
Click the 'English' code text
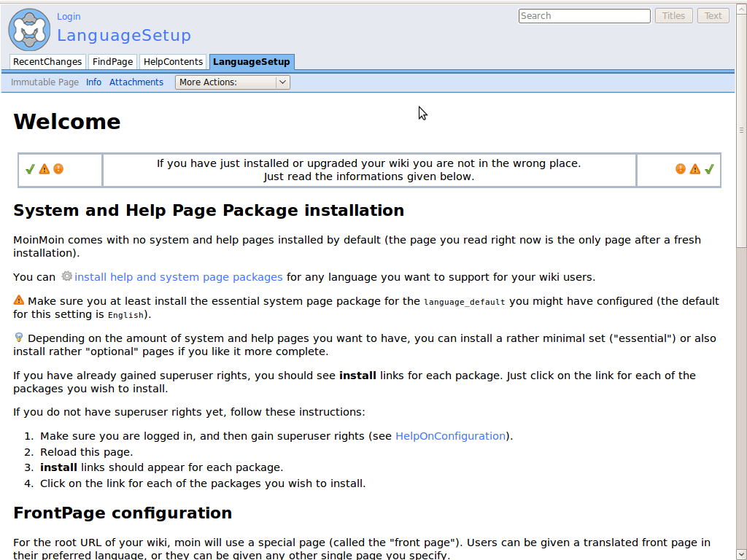pyautogui.click(x=125, y=315)
